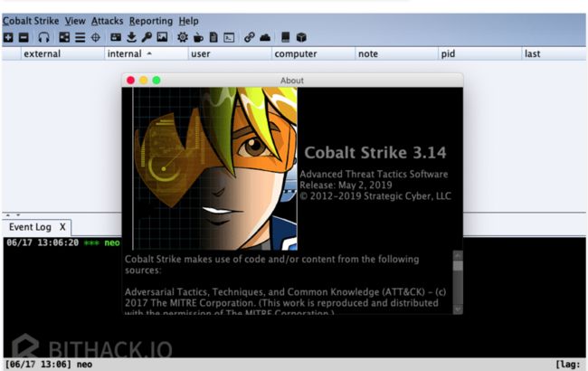Sort by the internal column header

pos(147,53)
